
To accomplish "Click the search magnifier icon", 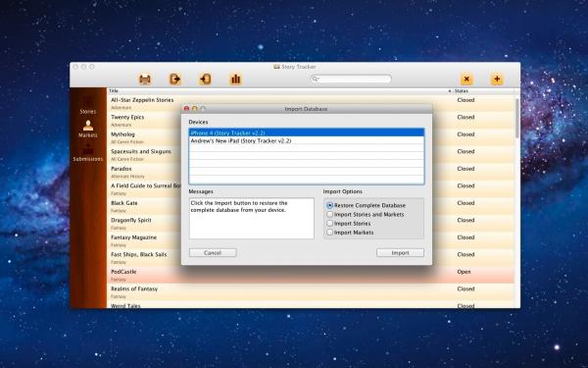I will (316, 79).
